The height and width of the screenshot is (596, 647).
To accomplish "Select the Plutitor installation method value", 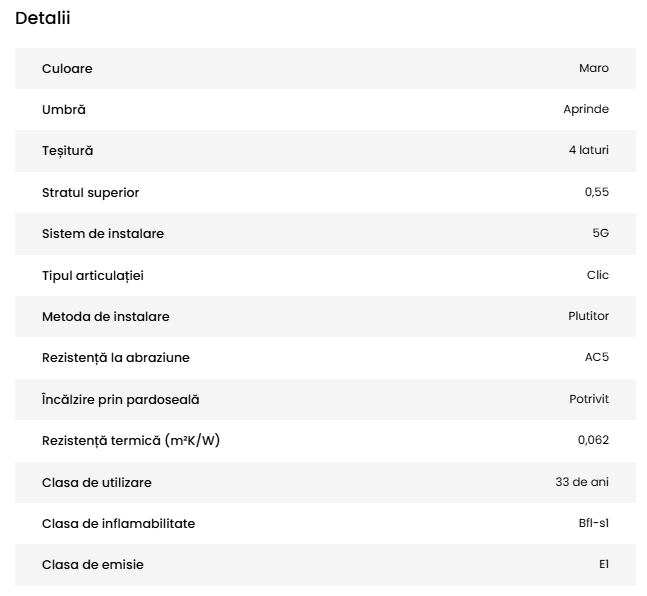I will 588,316.
